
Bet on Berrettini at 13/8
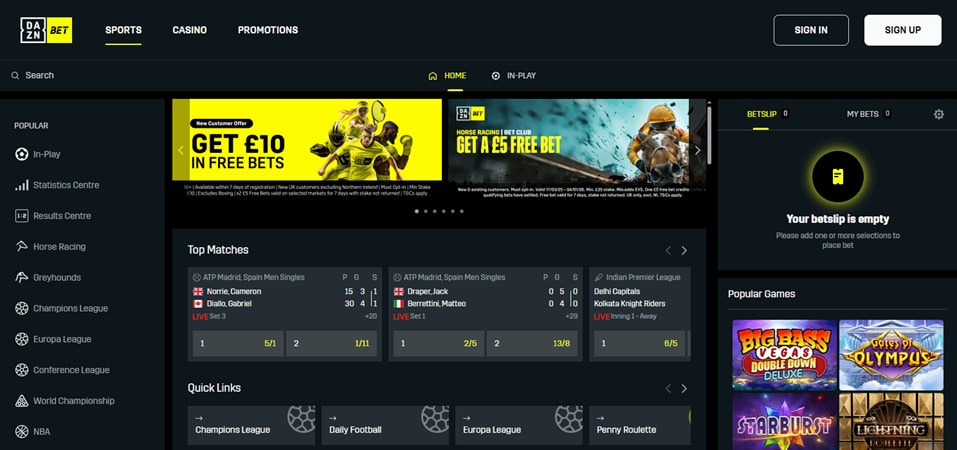pyautogui.click(x=532, y=344)
